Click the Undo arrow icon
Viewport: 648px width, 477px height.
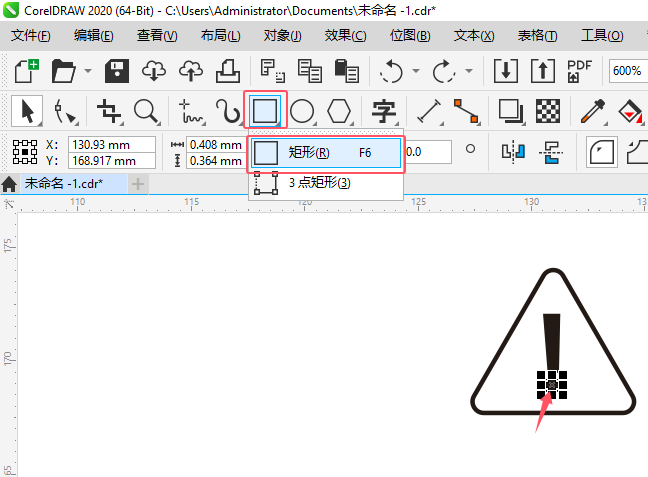tap(391, 71)
